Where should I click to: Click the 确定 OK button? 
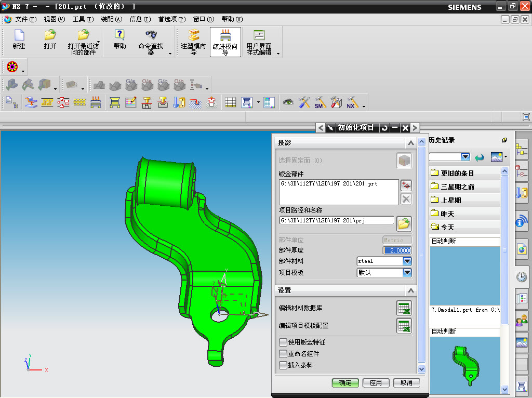point(345,383)
